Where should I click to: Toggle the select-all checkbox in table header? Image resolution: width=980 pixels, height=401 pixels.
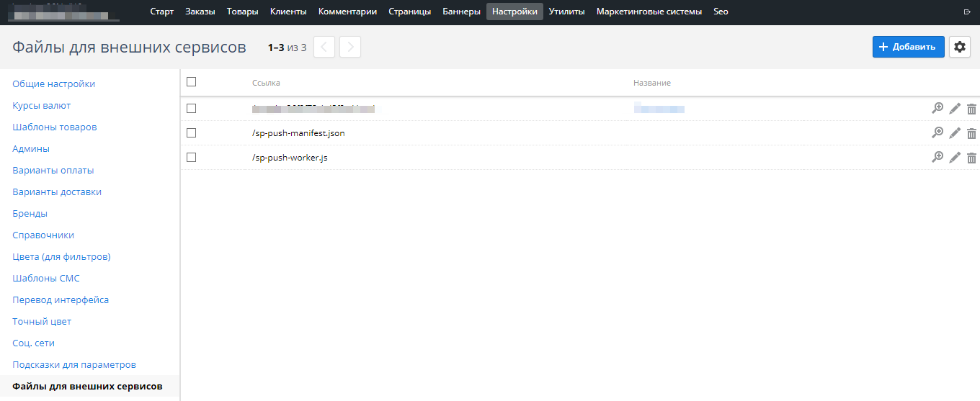click(x=191, y=82)
